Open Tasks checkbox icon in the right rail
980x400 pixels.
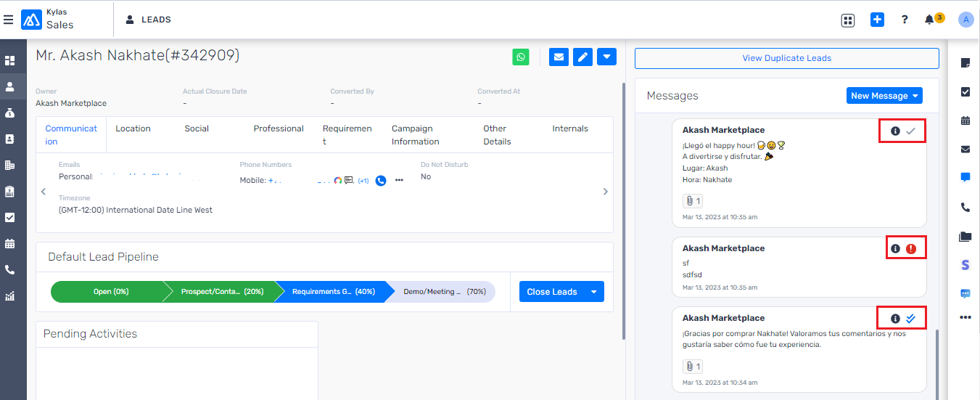pos(965,91)
